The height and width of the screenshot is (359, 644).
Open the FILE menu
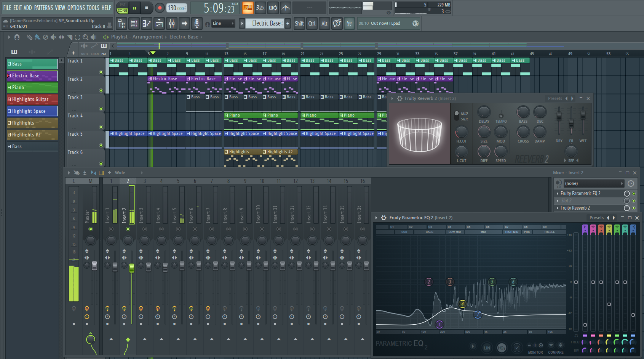click(x=7, y=8)
